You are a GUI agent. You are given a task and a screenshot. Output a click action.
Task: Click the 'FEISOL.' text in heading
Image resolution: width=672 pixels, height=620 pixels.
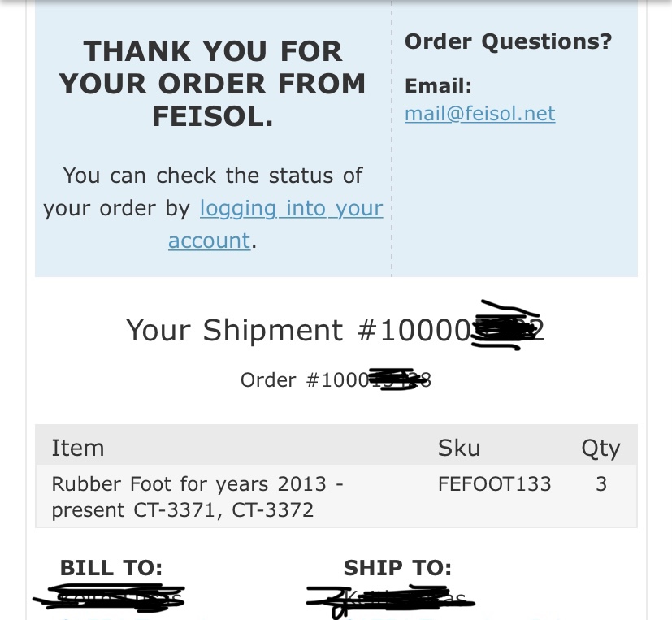213,116
